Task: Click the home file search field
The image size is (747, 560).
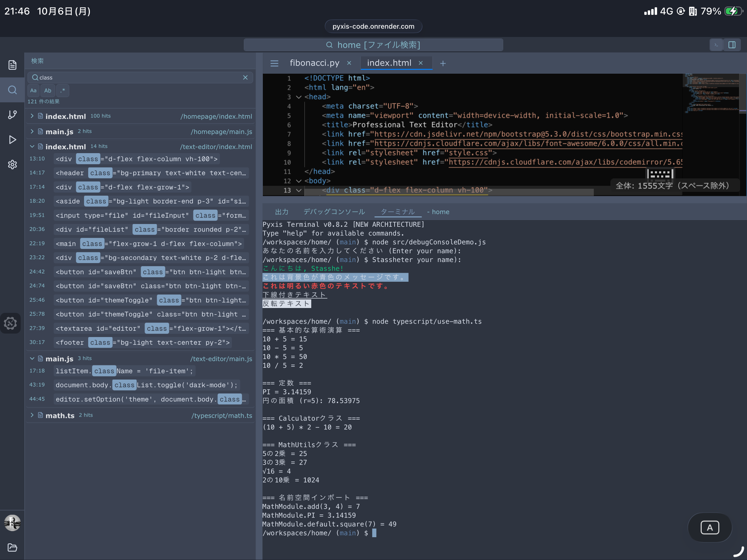Action: click(x=373, y=45)
